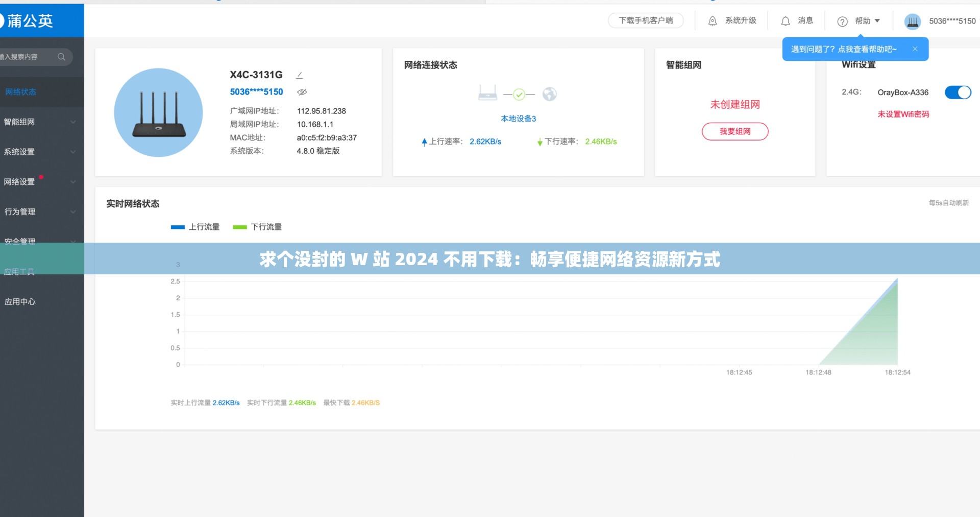Click the globe icon in 网络连接状态 diagram
Viewport: 980px width, 517px height.
coord(549,94)
